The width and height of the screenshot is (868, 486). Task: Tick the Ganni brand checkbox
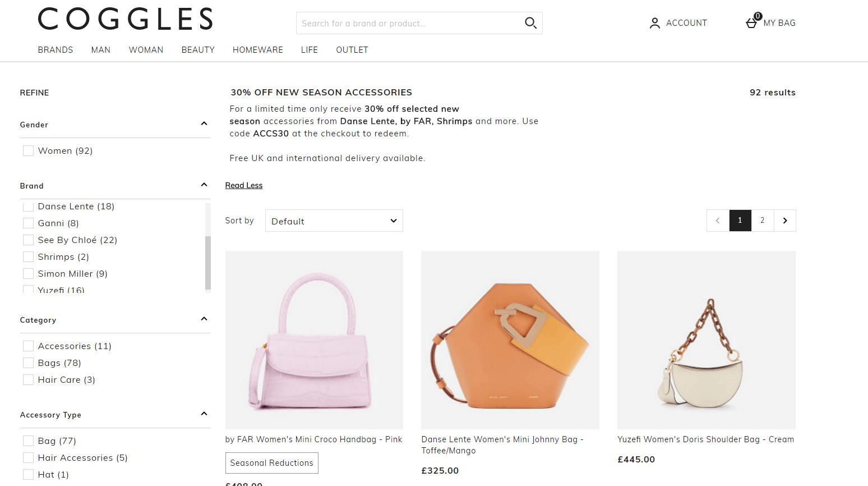tap(28, 223)
